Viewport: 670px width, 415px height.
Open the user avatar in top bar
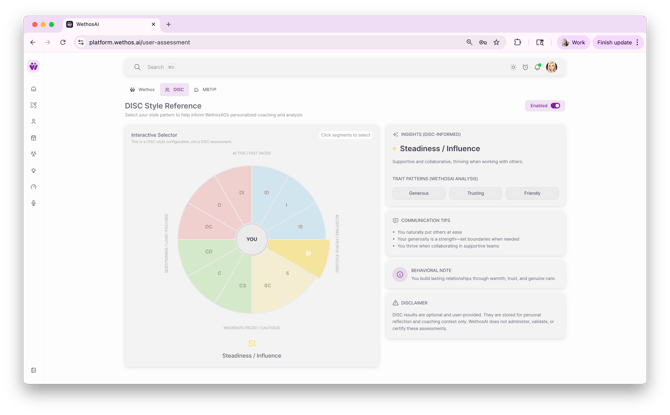(x=551, y=67)
